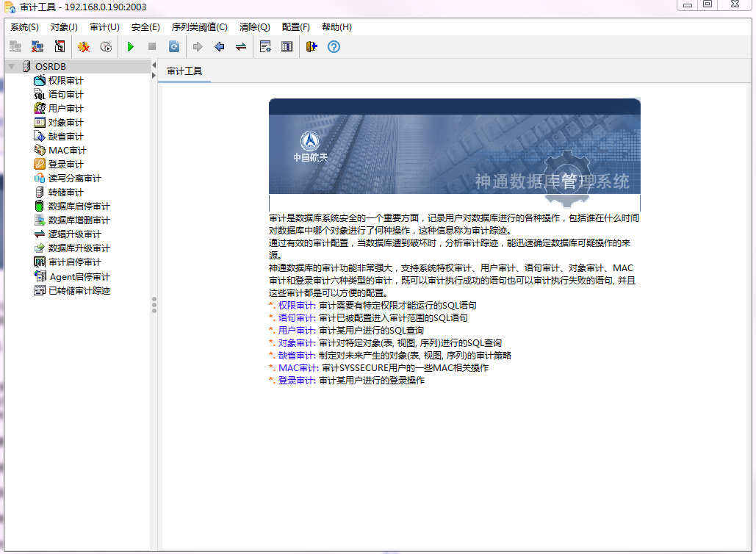
Task: Open the 系统(S) menu
Action: 24,27
